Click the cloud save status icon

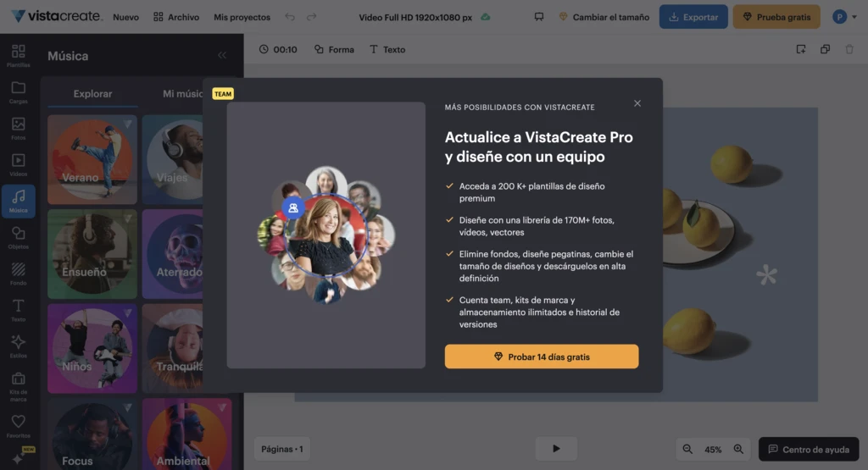click(486, 17)
